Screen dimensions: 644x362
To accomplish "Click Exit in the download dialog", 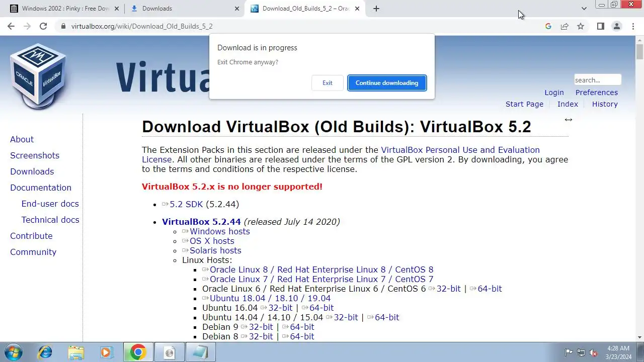I will tap(328, 83).
